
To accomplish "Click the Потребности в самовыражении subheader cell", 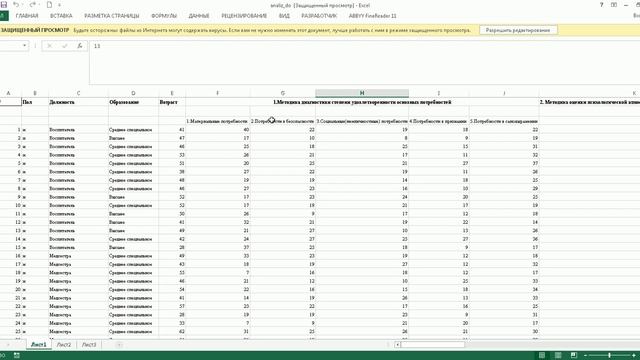I will pyautogui.click(x=504, y=121).
